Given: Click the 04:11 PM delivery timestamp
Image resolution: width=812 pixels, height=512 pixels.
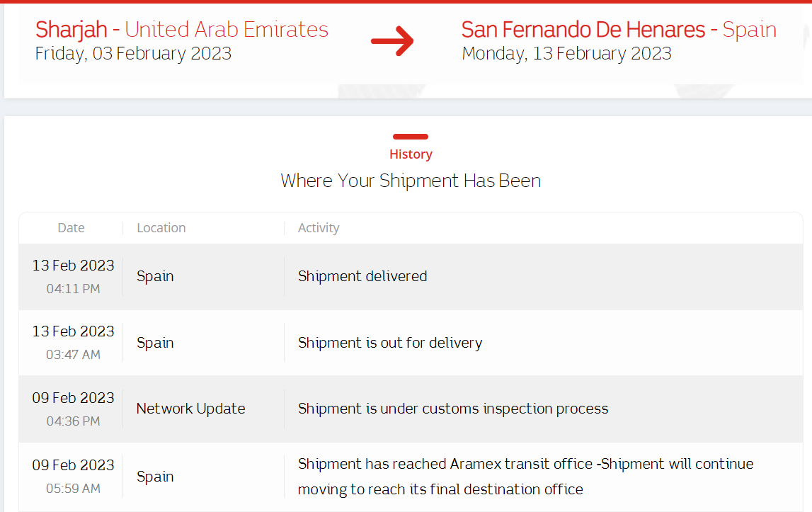Looking at the screenshot, I should point(73,289).
